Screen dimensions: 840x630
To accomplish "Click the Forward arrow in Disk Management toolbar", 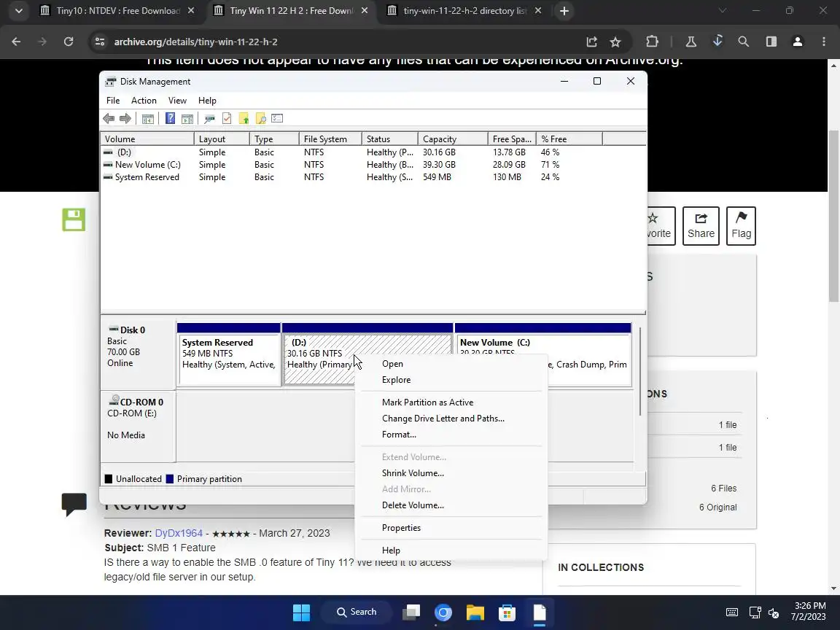I will click(x=125, y=118).
